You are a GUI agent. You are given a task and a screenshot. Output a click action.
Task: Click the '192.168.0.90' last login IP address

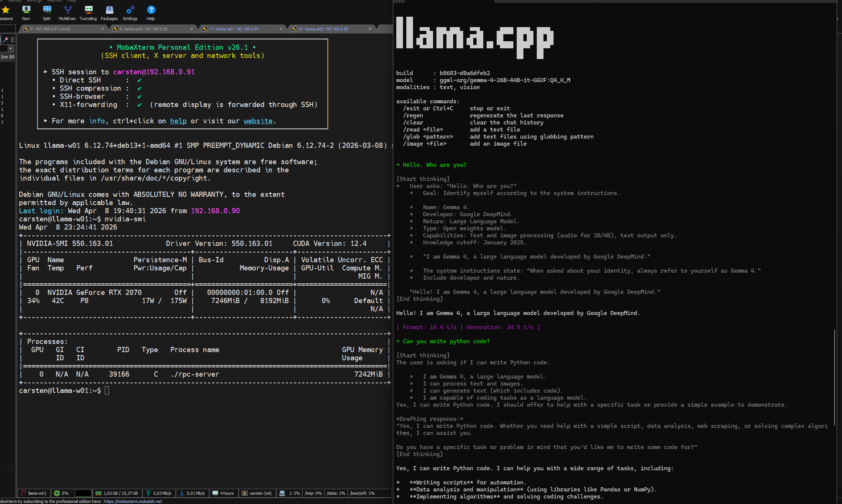pos(215,211)
